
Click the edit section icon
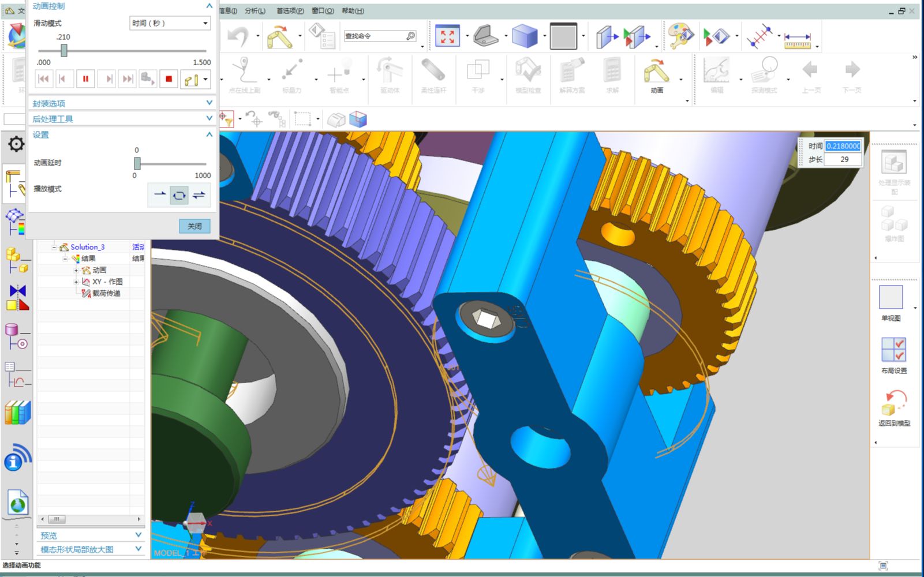(x=636, y=37)
